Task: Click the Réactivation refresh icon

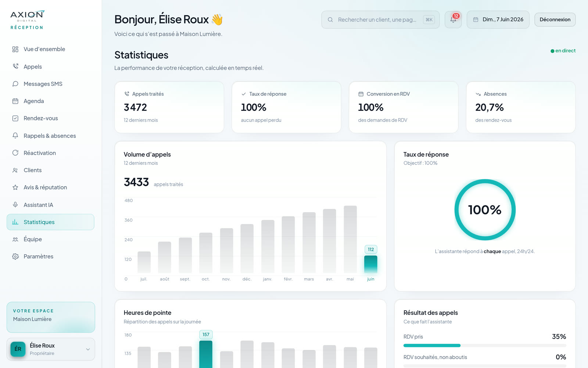Action: (x=15, y=153)
